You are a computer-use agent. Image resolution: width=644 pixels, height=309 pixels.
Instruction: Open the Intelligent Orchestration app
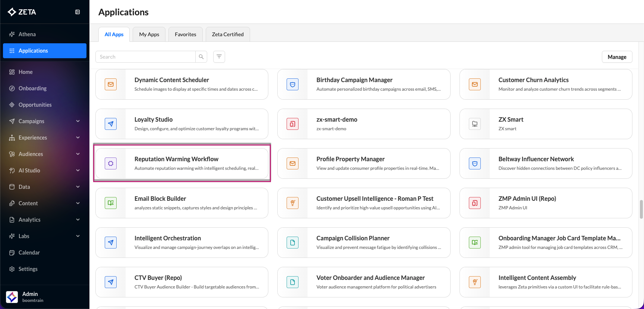click(182, 243)
